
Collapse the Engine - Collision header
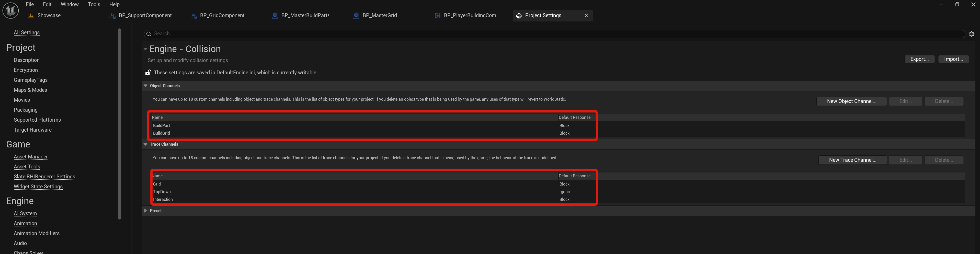(145, 49)
